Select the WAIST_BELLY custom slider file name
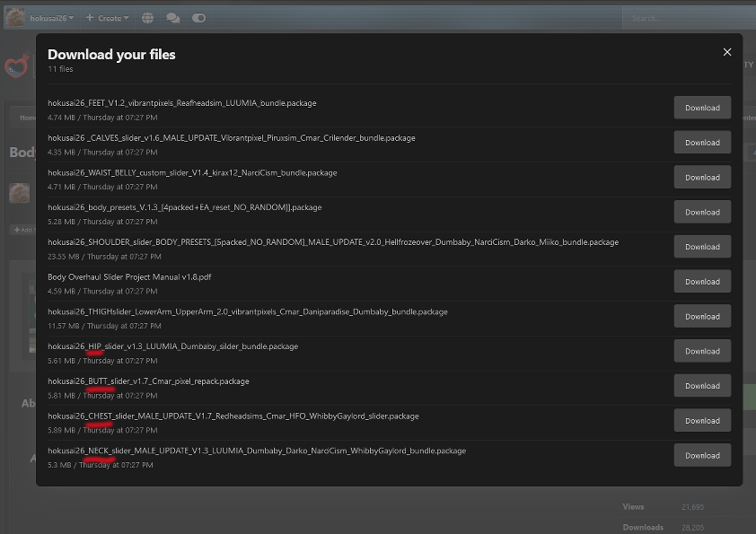The width and height of the screenshot is (756, 534). point(192,172)
